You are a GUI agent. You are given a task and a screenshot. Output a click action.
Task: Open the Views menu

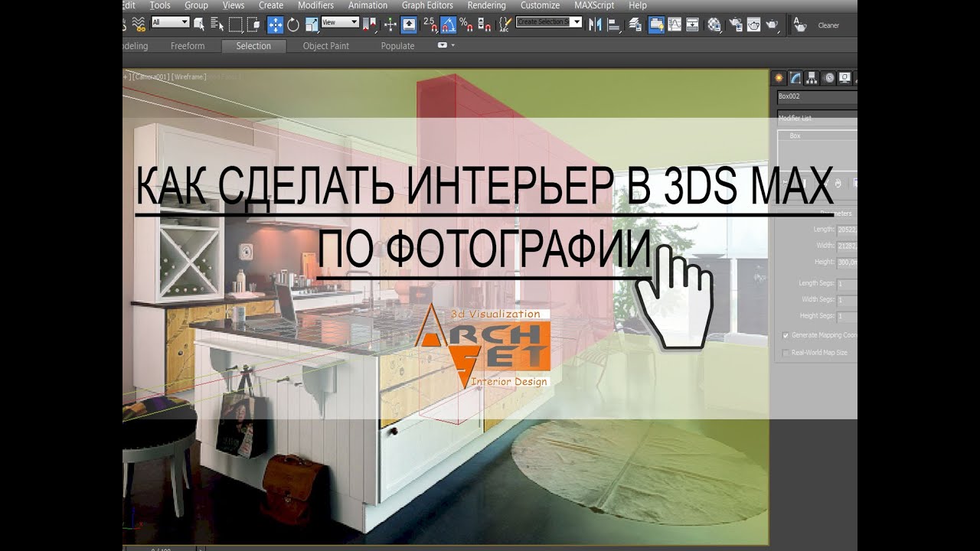(234, 5)
